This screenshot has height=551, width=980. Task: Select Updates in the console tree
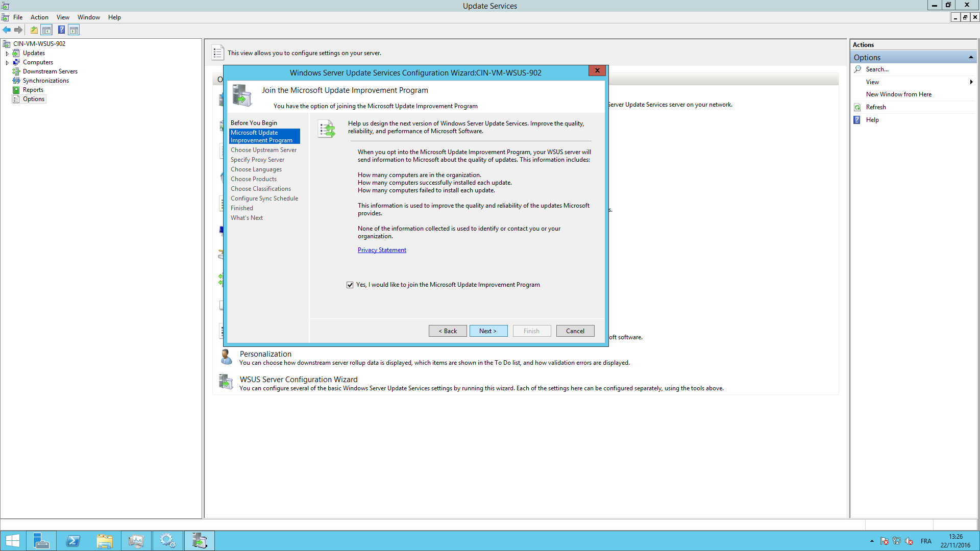coord(34,53)
